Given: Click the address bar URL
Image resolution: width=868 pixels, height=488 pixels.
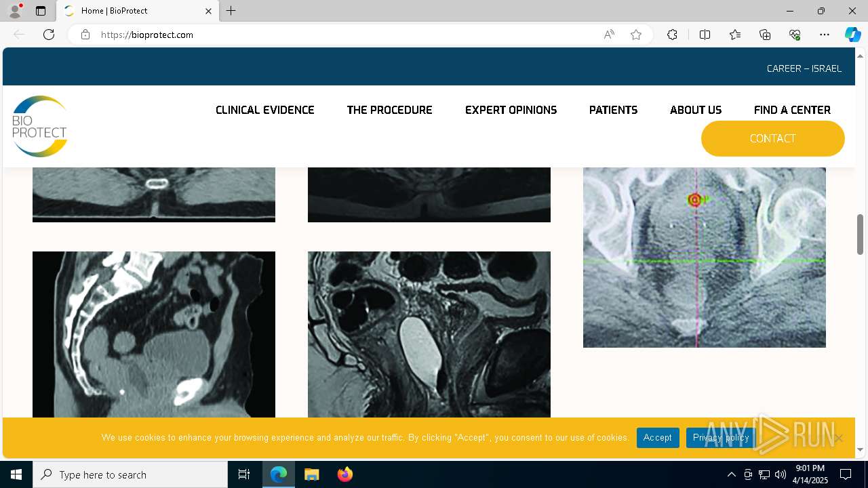Looking at the screenshot, I should tap(147, 35).
